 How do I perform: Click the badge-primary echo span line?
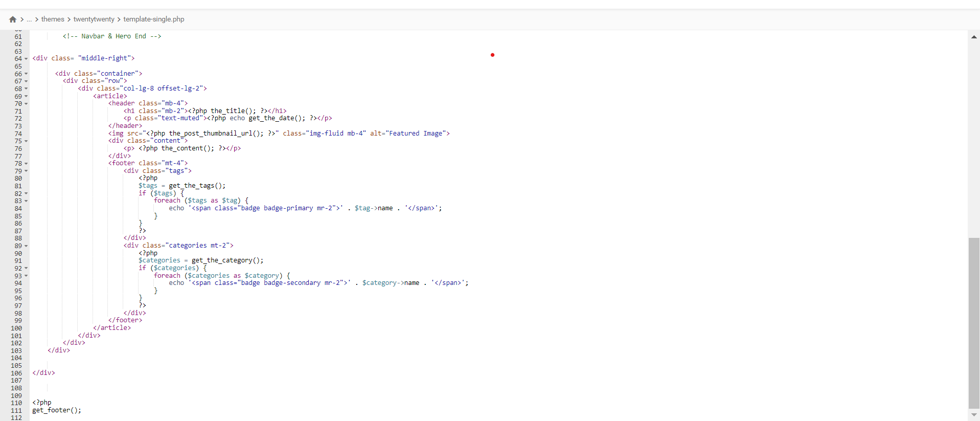[305, 208]
